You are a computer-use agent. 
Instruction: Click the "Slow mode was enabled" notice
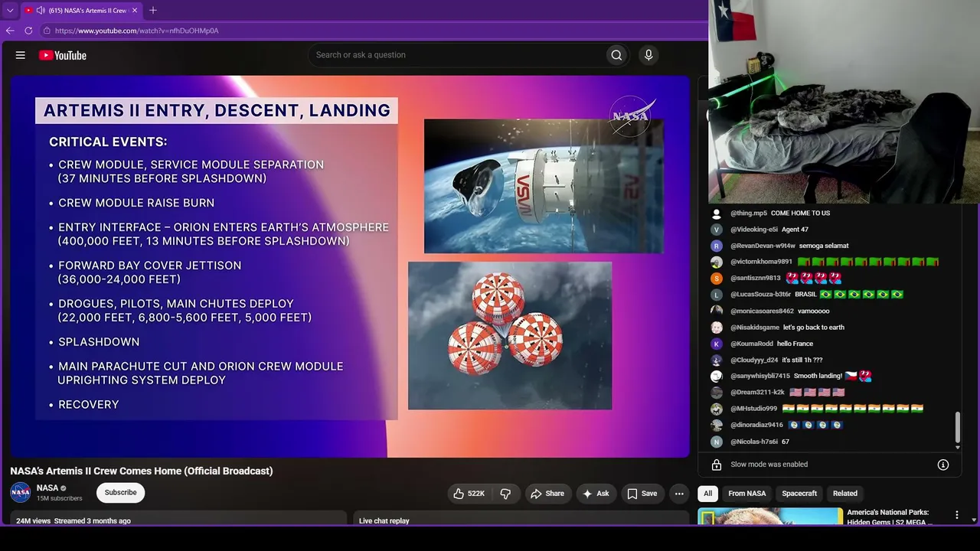769,465
